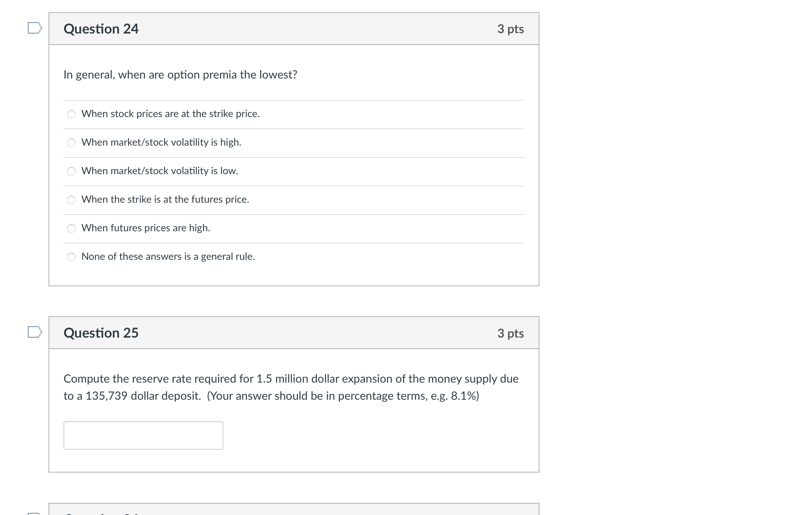The image size is (812, 515).
Task: Click the Question 25 answer input box
Action: (143, 435)
